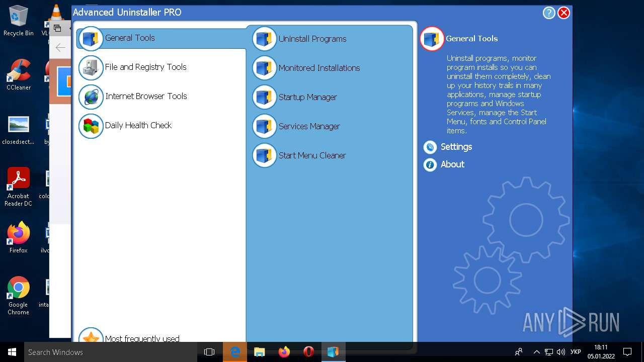Open Start Menu Cleaner text link
This screenshot has width=644, height=362.
click(312, 155)
